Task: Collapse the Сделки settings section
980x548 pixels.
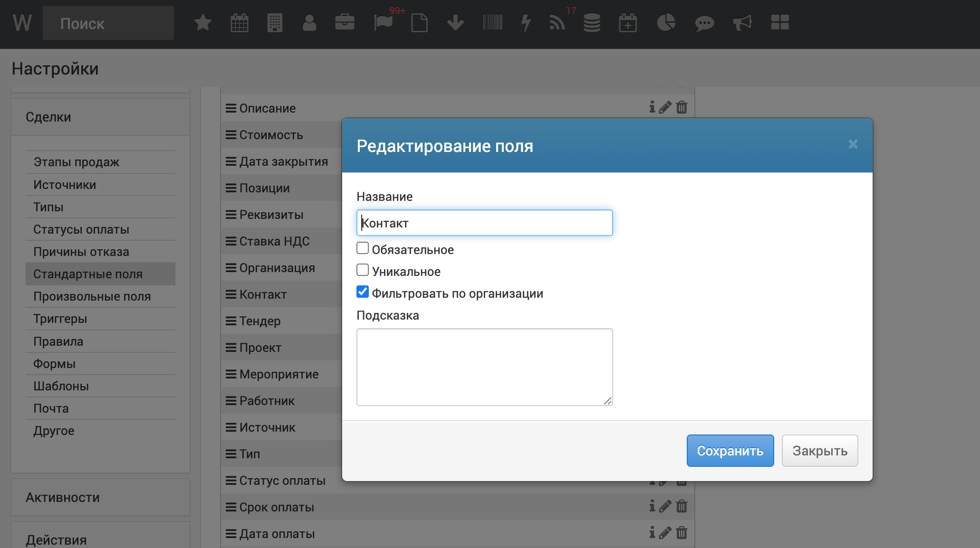Action: [x=48, y=117]
